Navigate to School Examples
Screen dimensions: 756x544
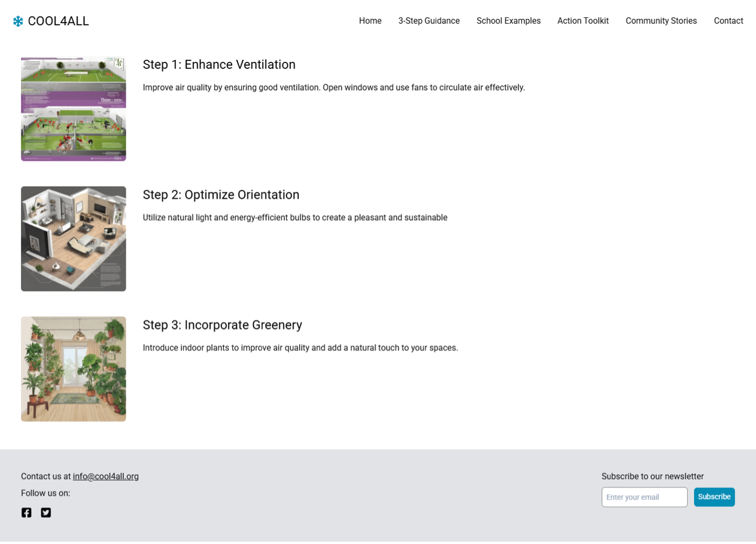[x=508, y=21]
